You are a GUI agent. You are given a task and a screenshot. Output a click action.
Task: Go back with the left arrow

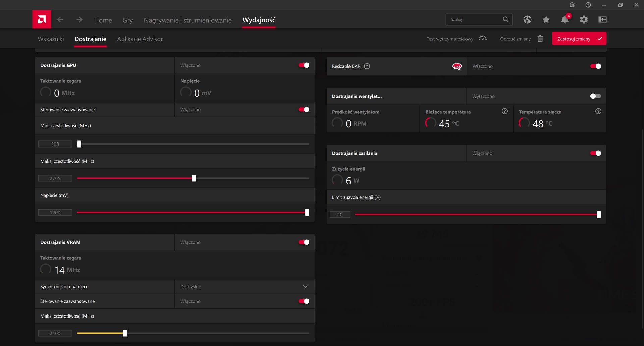pyautogui.click(x=60, y=20)
